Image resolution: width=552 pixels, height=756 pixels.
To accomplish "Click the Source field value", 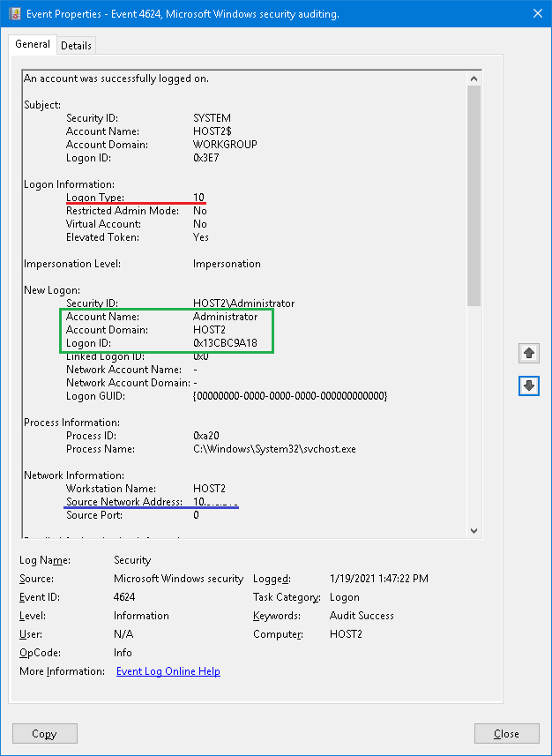I will click(178, 579).
